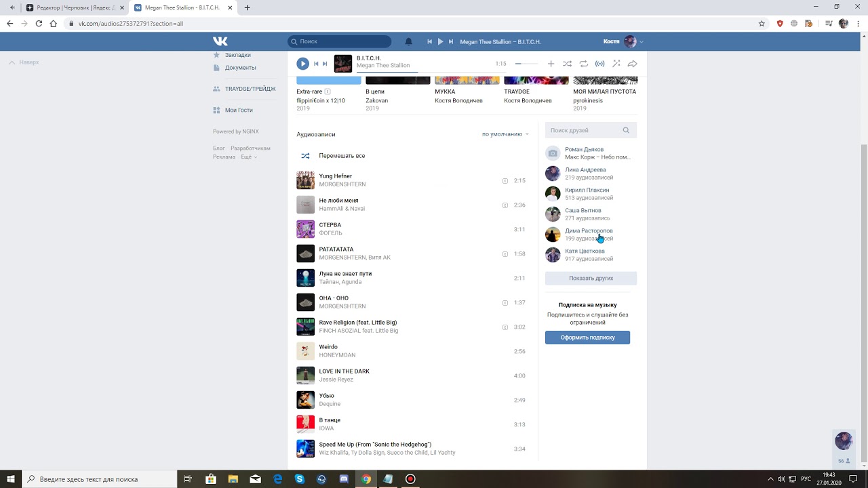Expand the Ещё footer menu
Image resolution: width=868 pixels, height=488 pixels.
coord(248,157)
